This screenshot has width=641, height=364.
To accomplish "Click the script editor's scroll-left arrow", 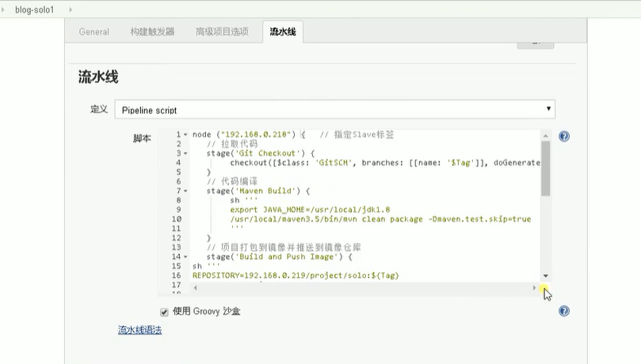I will (x=195, y=288).
